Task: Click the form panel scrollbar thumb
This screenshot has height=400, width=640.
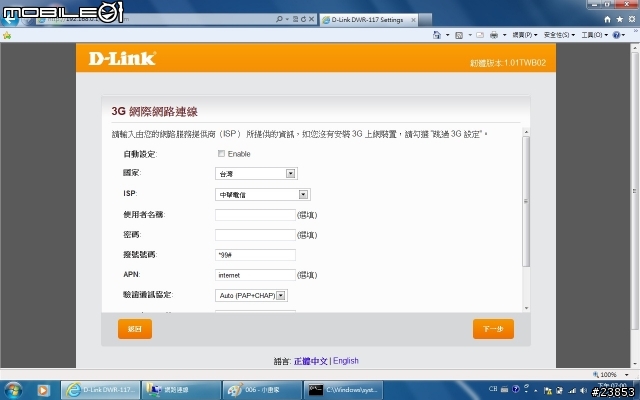Action: [526, 201]
